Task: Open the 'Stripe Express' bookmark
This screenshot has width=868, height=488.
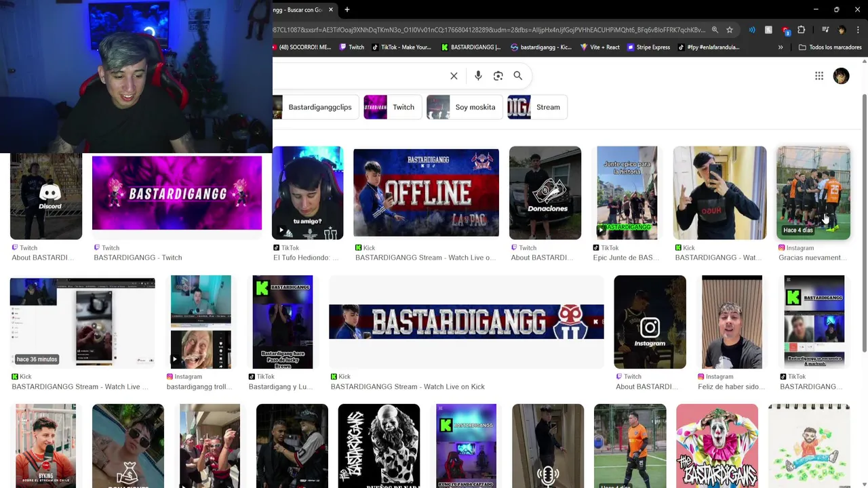Action: coord(649,47)
